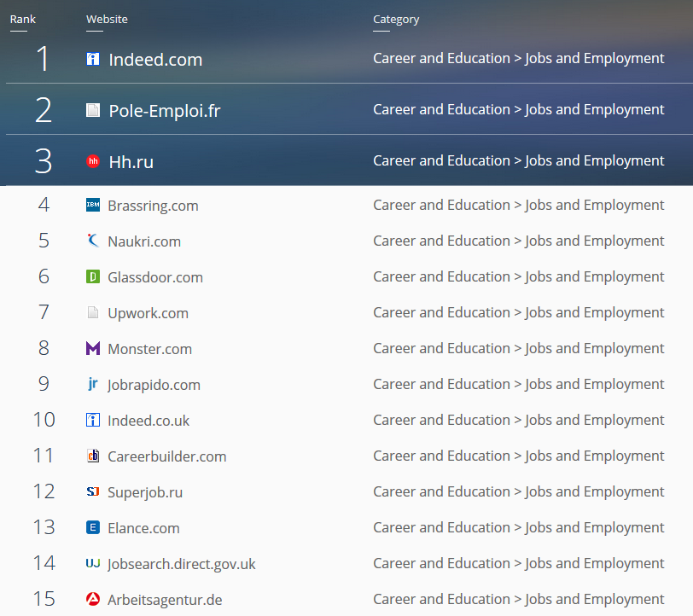Open the Indeed.com website link

(x=155, y=60)
